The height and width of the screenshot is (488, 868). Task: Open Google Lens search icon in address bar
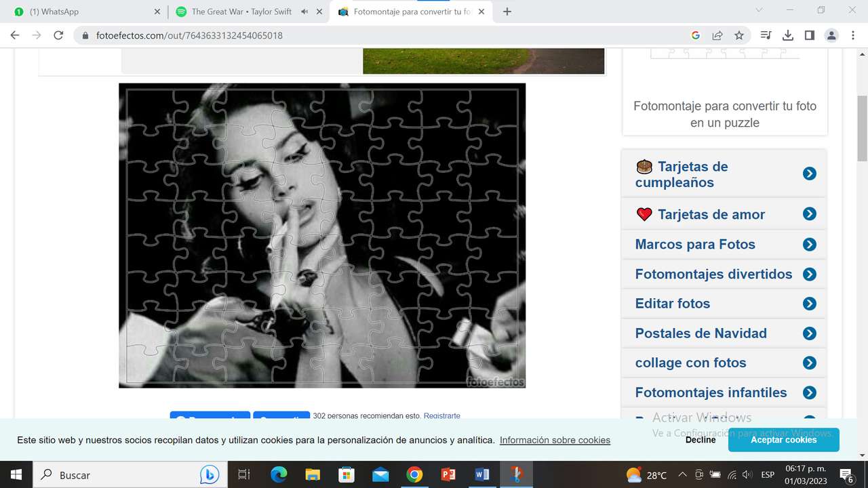695,35
